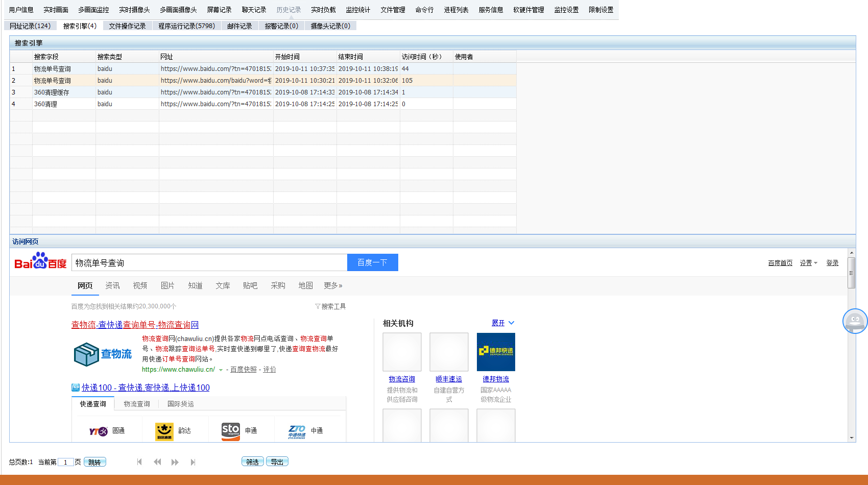Open the 登录 link
Image resolution: width=868 pixels, height=485 pixels.
[832, 263]
